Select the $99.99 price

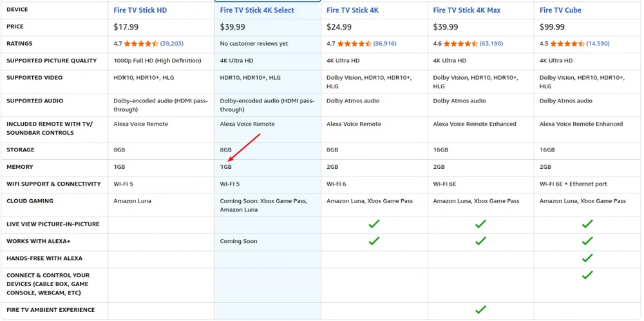552,27
